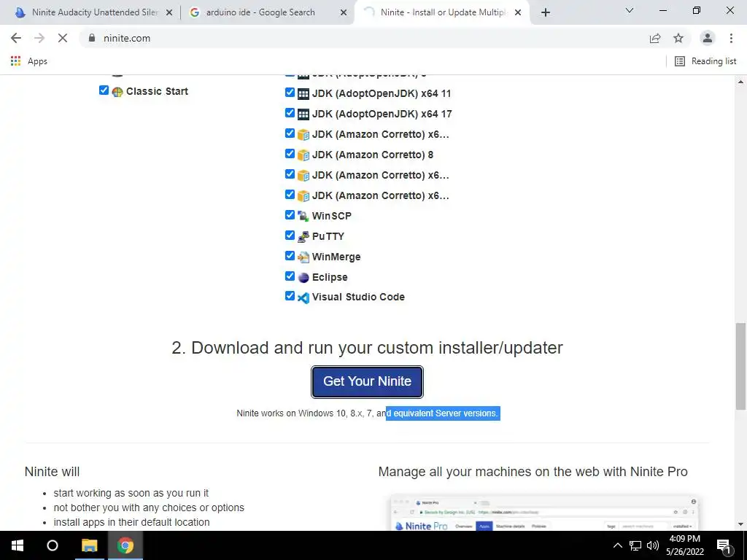Open the Reading list panel
The image size is (747, 560).
pyautogui.click(x=705, y=61)
